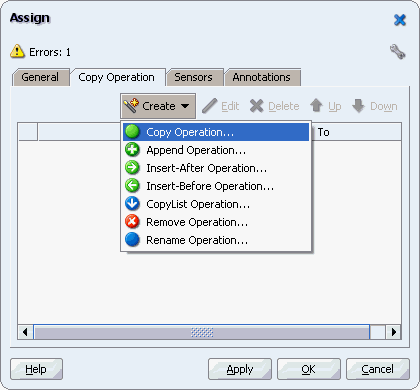
Task: Choose Insert-After Operation... menu entry
Action: pyautogui.click(x=216, y=168)
